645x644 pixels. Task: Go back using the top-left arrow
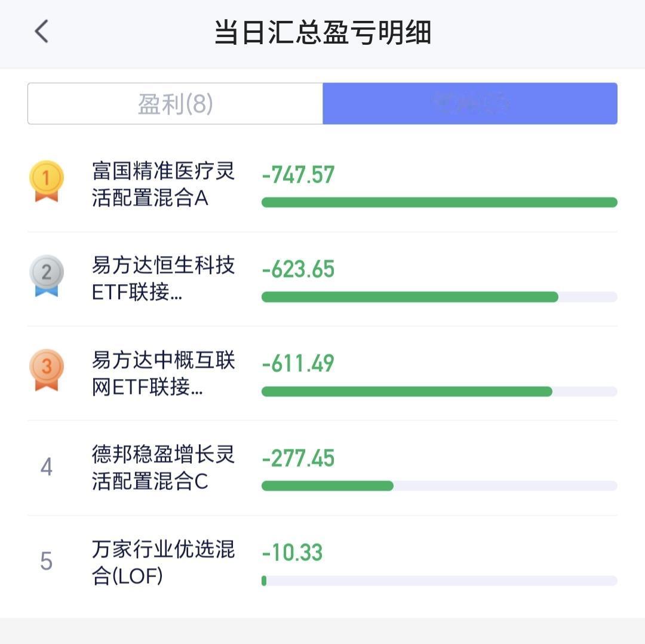(42, 31)
